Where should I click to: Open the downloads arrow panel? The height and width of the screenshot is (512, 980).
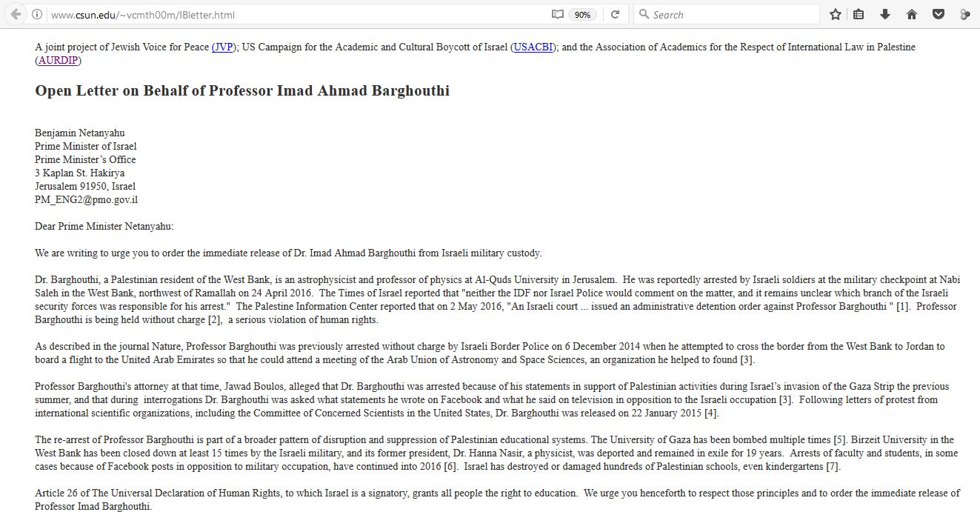[x=884, y=14]
